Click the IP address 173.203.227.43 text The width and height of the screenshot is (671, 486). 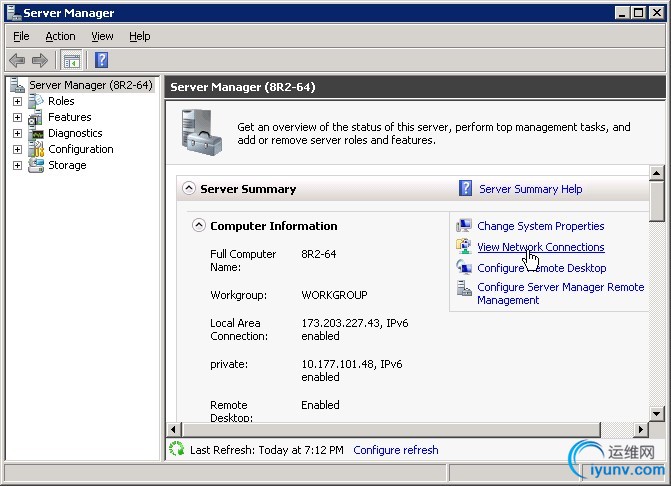click(340, 323)
